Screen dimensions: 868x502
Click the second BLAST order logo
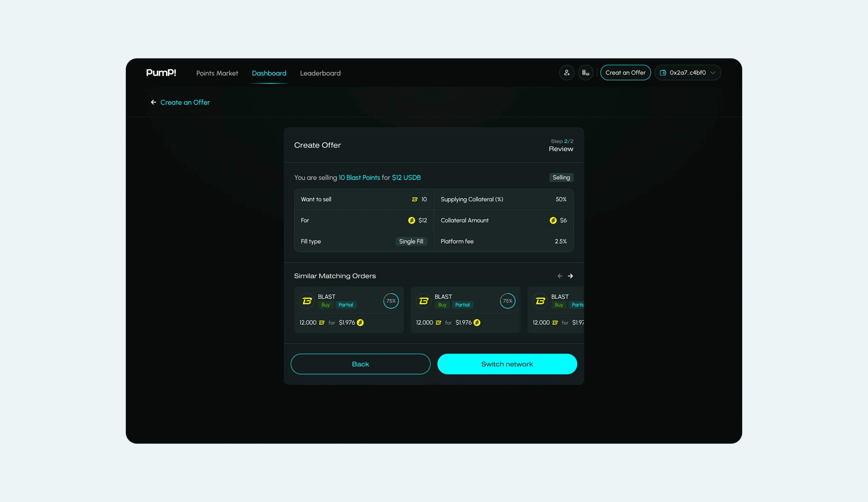click(x=424, y=301)
